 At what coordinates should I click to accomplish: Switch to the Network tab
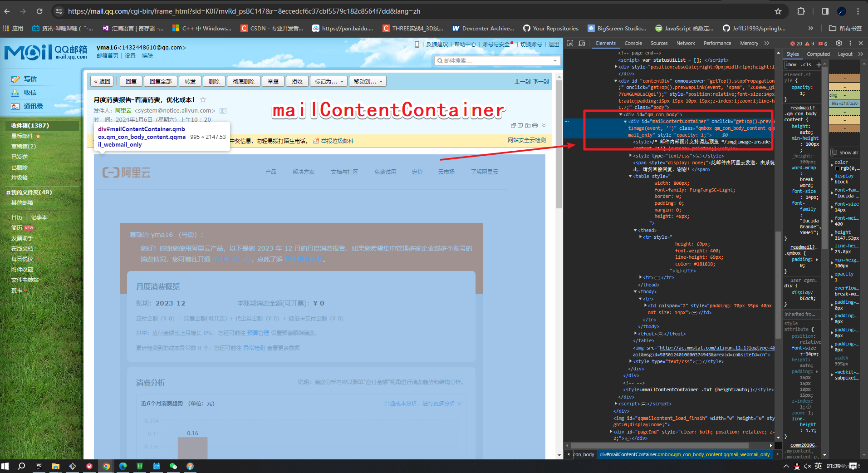click(x=686, y=43)
